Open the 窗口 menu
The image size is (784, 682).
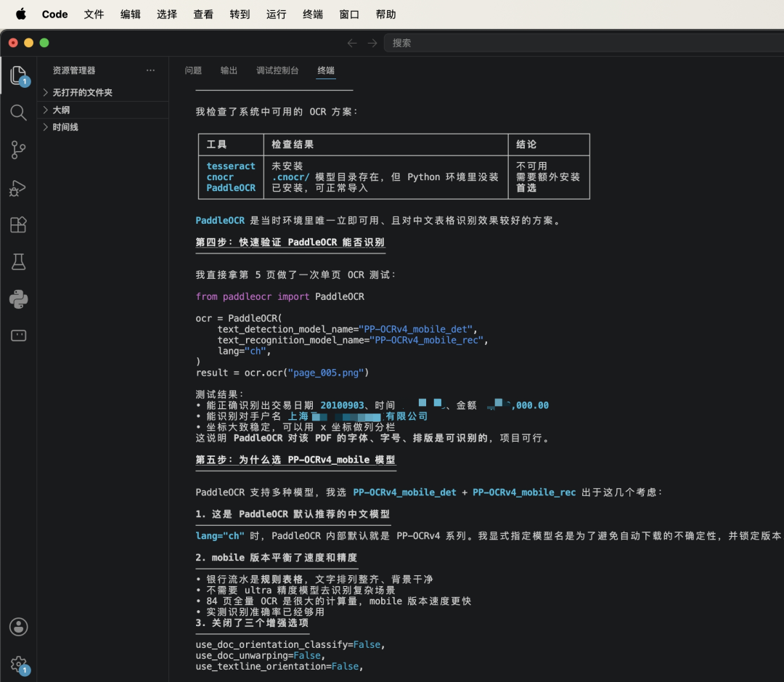[349, 14]
